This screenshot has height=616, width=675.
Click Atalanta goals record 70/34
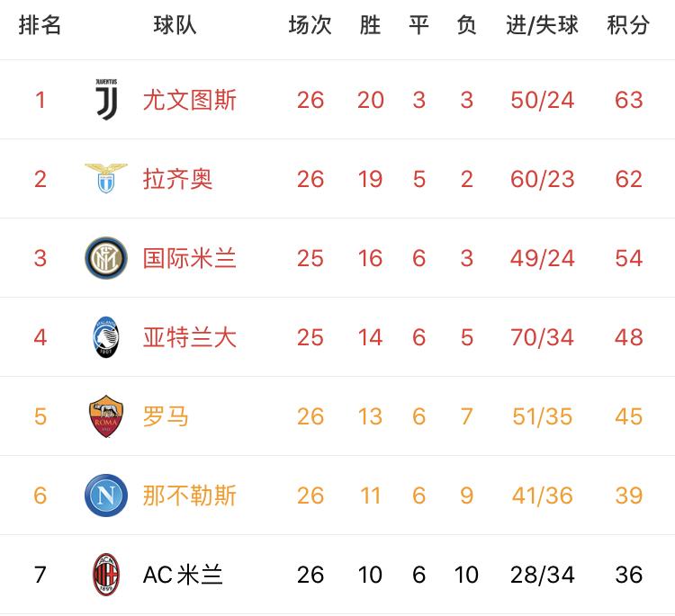pos(542,337)
